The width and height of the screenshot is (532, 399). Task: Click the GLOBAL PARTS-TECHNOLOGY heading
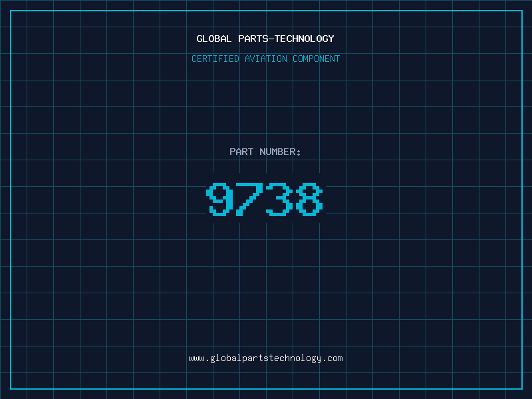point(265,39)
